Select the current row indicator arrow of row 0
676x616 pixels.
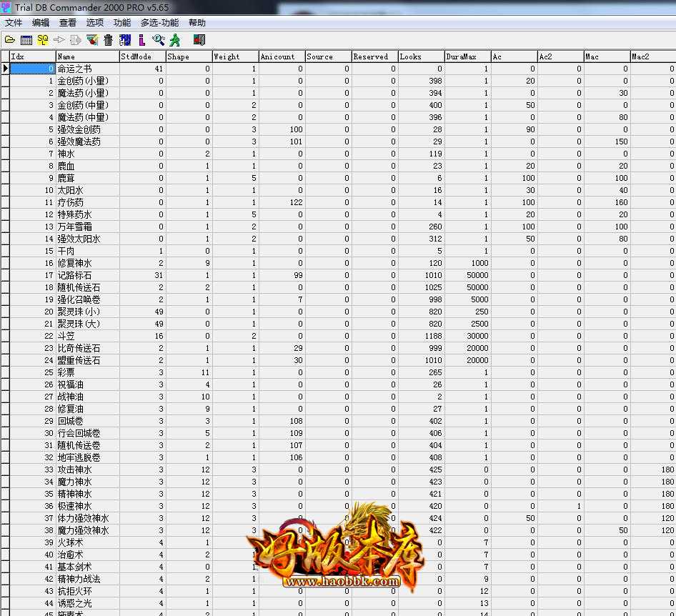pyautogui.click(x=5, y=69)
